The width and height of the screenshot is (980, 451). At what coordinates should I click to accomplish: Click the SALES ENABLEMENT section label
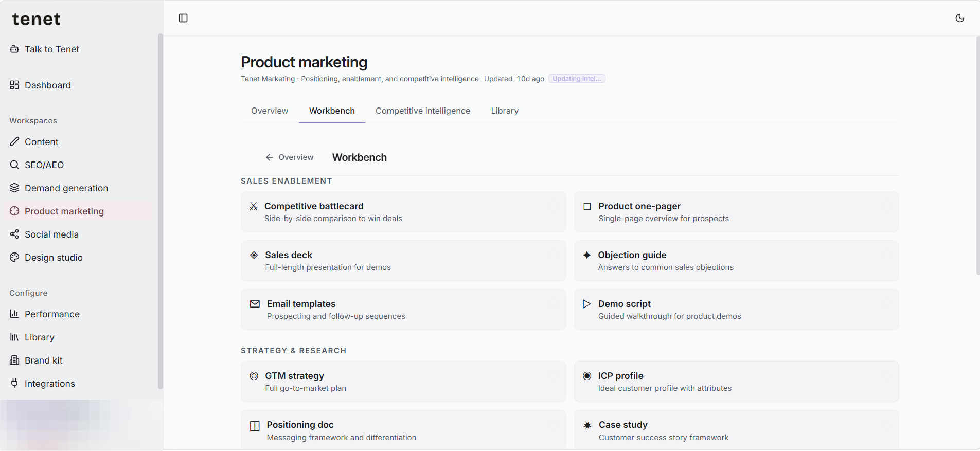[x=287, y=181]
